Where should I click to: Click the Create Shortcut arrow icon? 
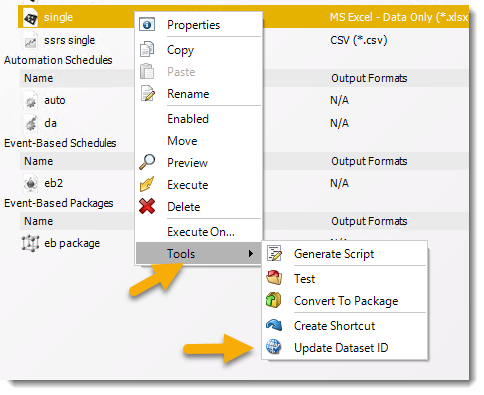click(274, 325)
